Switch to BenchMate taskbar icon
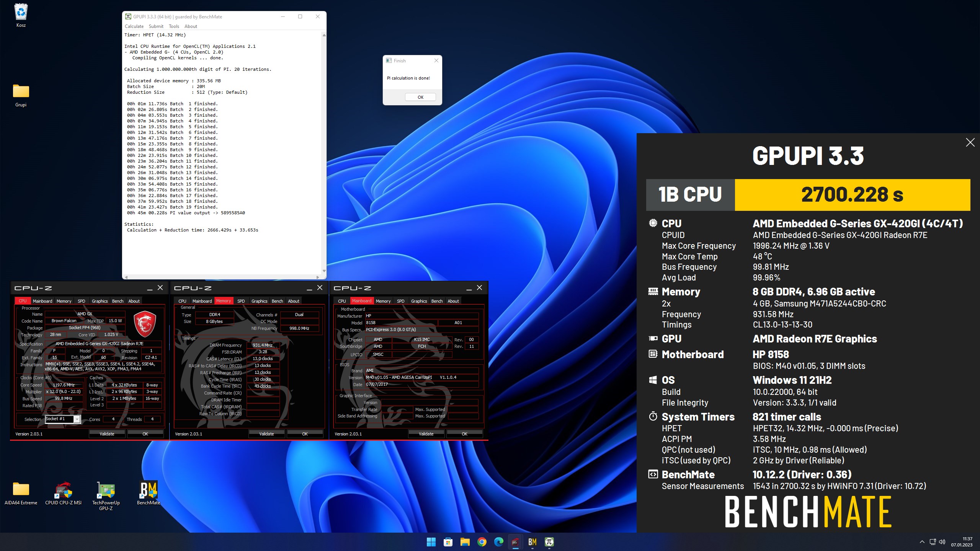Screen dimensions: 980x551 coord(532,542)
